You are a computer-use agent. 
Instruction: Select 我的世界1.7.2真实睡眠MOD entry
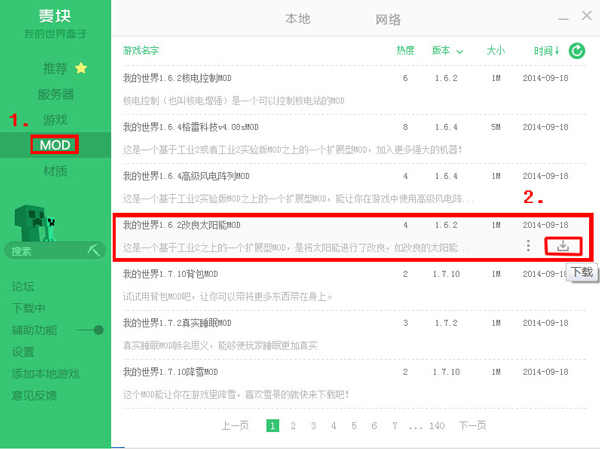click(x=177, y=323)
